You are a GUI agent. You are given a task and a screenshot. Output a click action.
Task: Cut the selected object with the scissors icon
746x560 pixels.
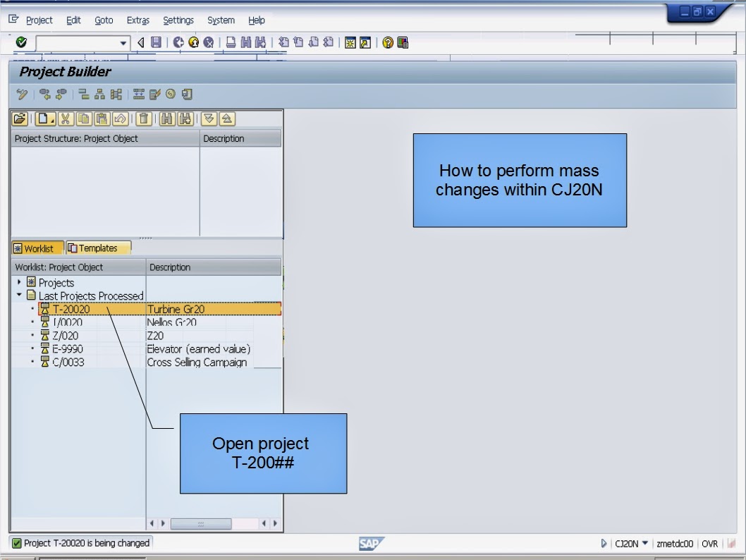pos(65,118)
